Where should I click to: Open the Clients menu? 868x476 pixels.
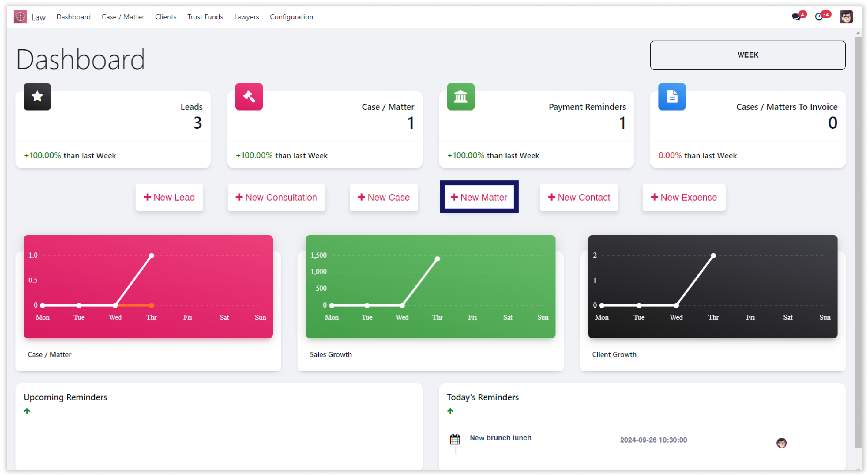(166, 17)
